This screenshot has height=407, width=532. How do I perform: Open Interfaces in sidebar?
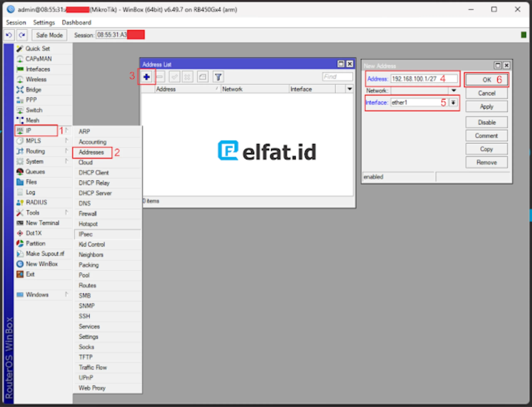click(43, 69)
